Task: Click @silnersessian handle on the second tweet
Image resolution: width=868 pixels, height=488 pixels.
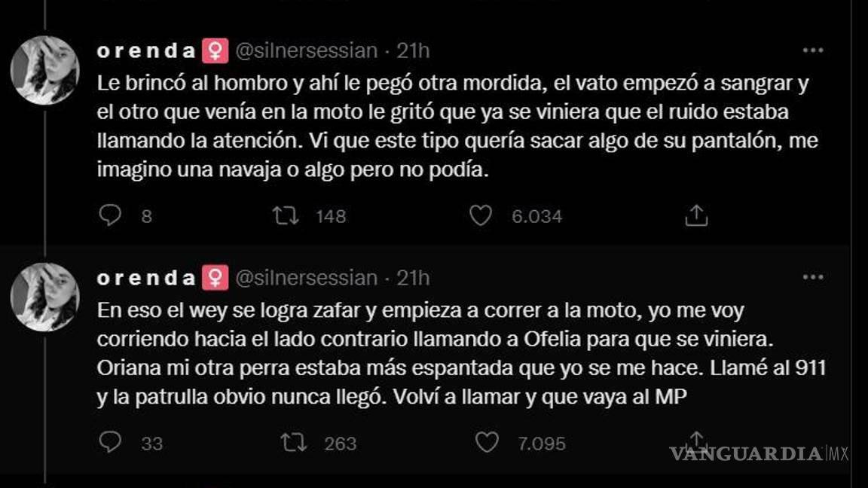Action: click(x=306, y=278)
